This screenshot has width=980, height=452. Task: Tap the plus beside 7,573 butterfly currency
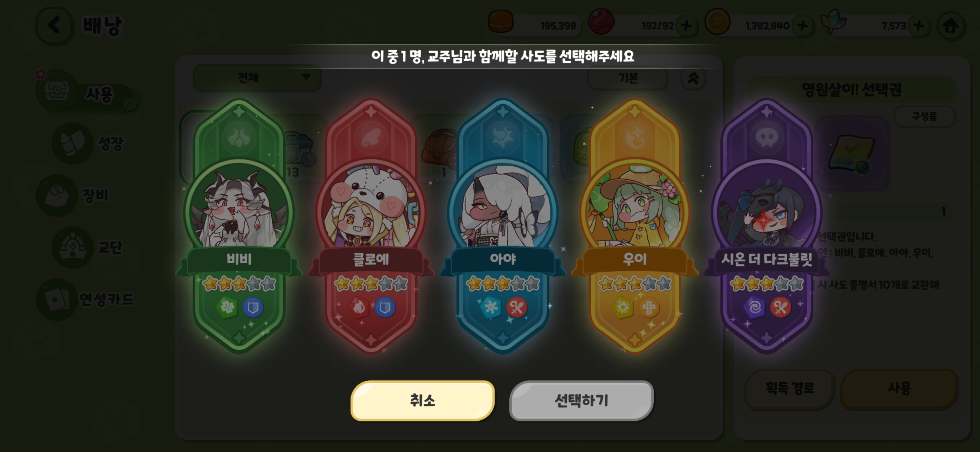tap(918, 26)
